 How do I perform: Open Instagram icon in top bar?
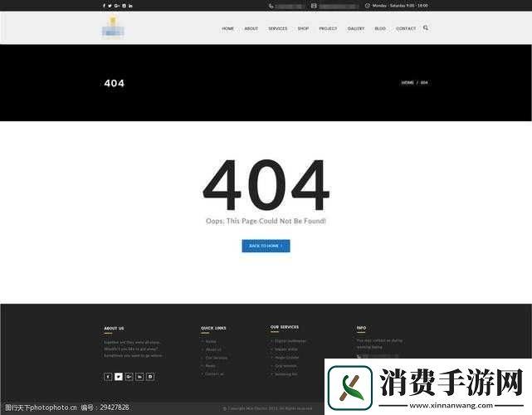pyautogui.click(x=124, y=6)
